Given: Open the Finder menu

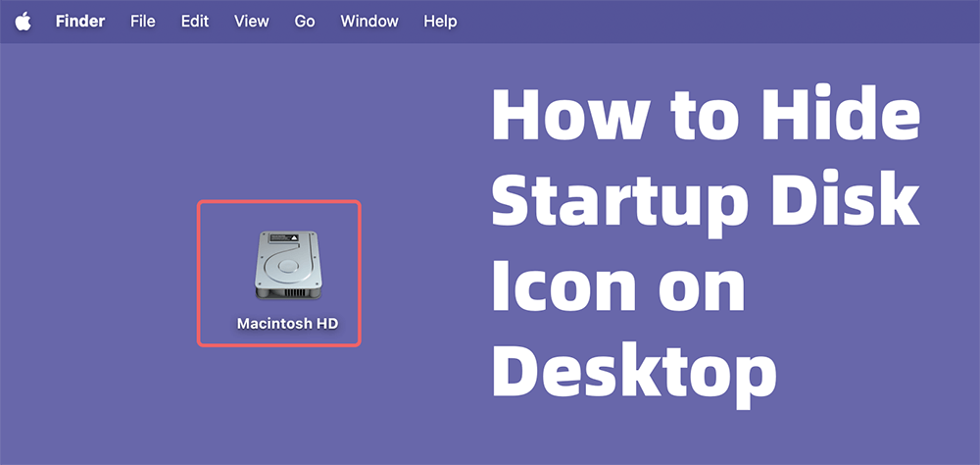Looking at the screenshot, I should [80, 22].
